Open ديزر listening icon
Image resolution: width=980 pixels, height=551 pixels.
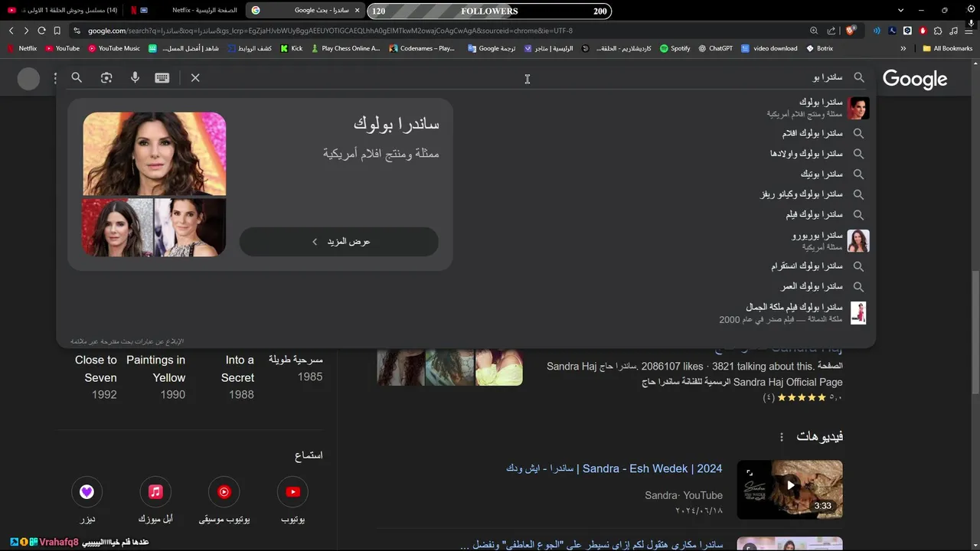point(87,492)
